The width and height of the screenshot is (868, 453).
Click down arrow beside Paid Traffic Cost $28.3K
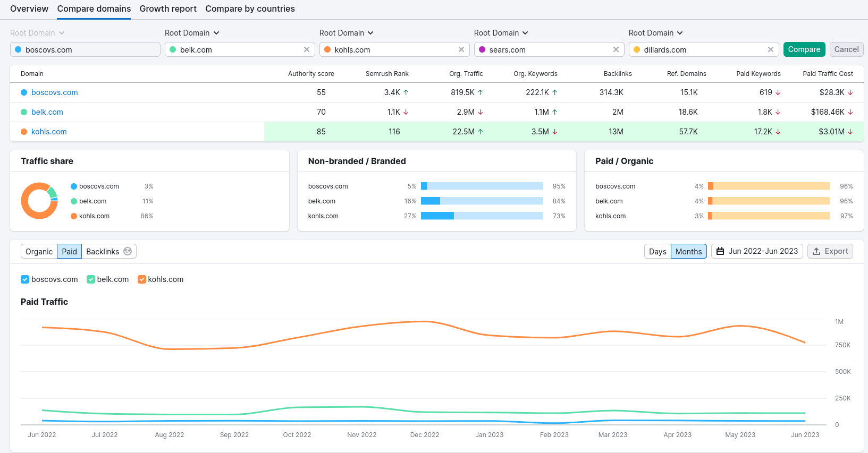click(x=850, y=92)
